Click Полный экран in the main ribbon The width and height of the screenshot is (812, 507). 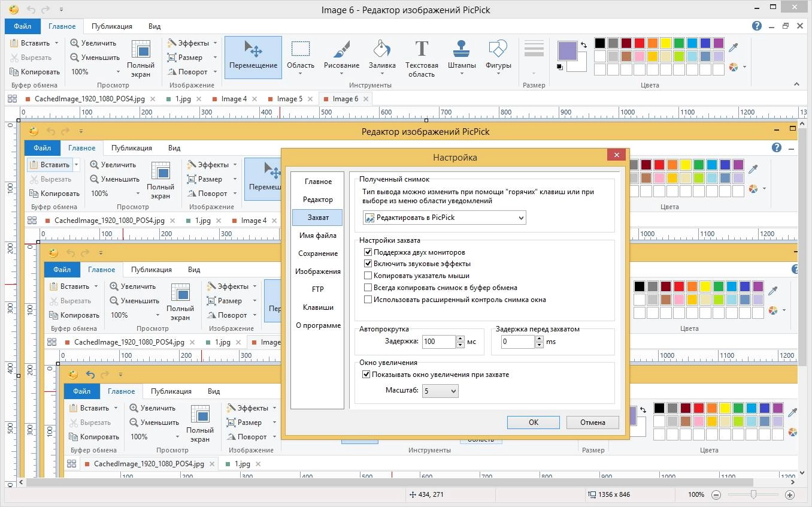point(141,58)
